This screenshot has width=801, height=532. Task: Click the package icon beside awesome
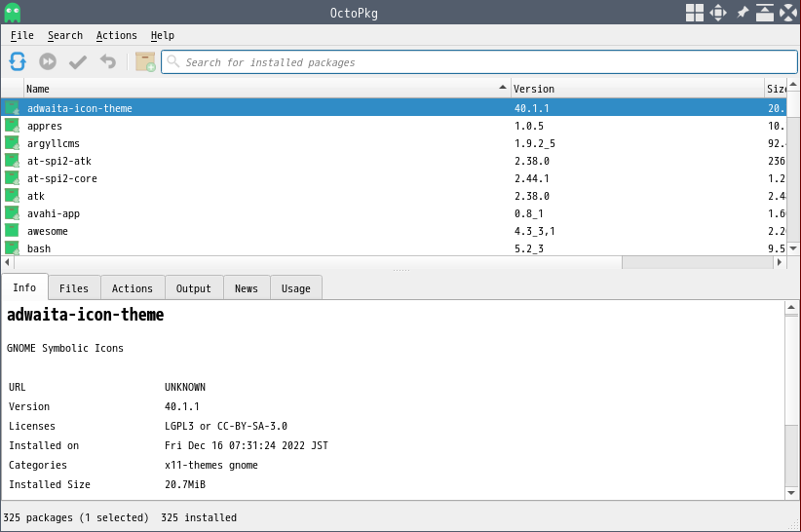coord(13,231)
